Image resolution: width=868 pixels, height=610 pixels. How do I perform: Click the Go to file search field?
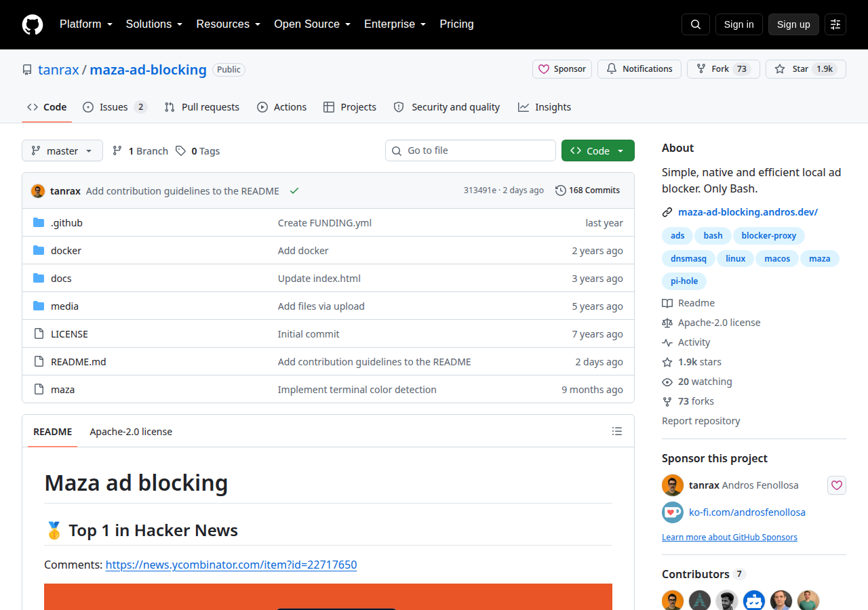point(471,150)
